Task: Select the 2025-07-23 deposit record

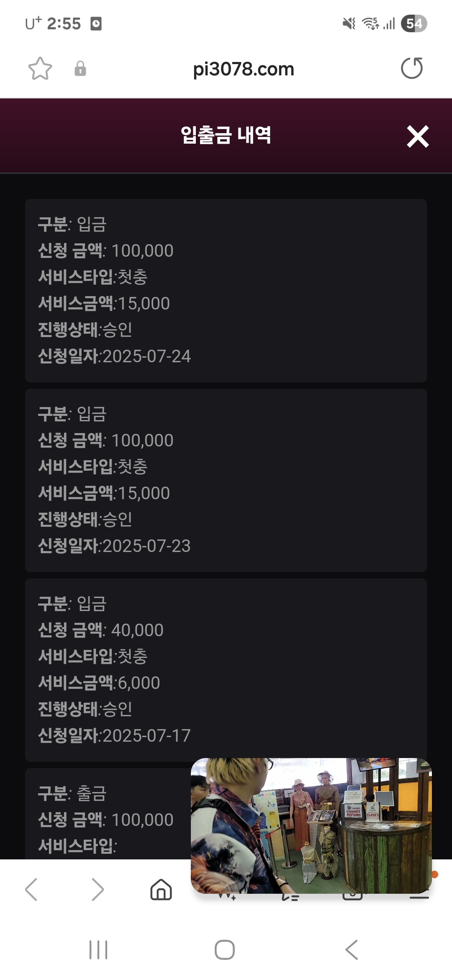Action: point(226,480)
